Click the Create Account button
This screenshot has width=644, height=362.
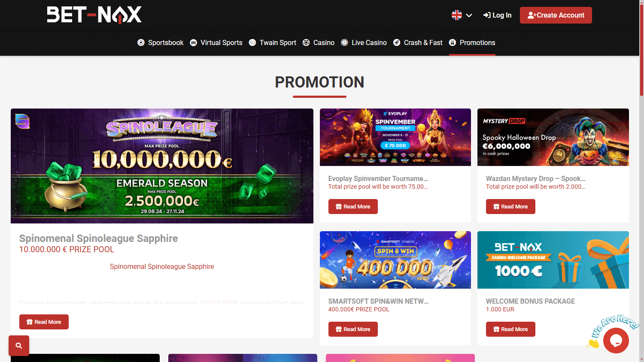[x=556, y=15]
